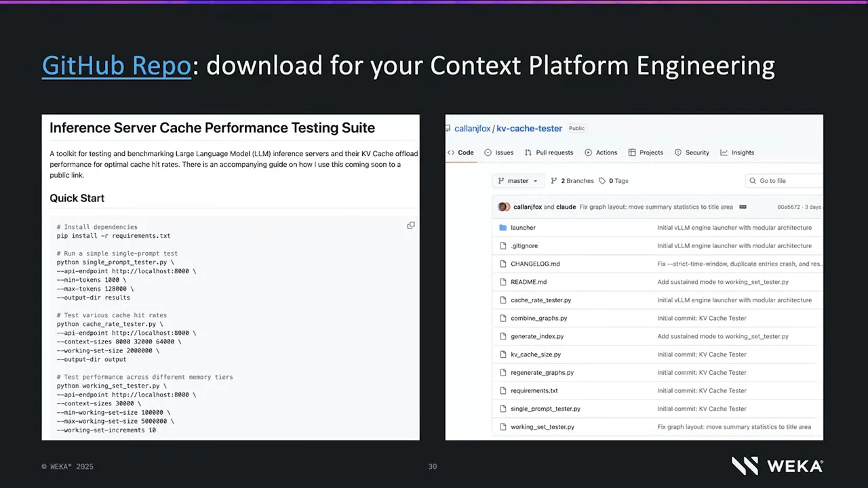Viewport: 868px width, 488px height.
Task: Switch to the Issues tab
Action: (x=499, y=152)
